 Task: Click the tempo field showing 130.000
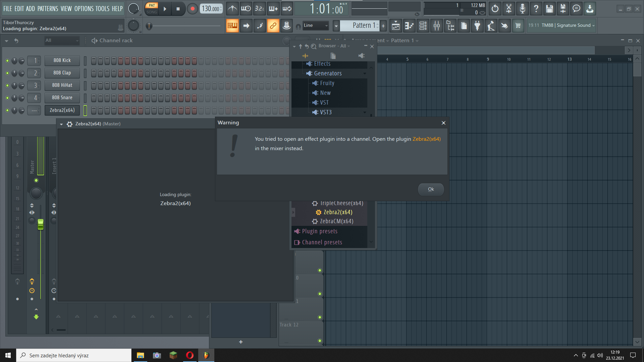(x=211, y=9)
